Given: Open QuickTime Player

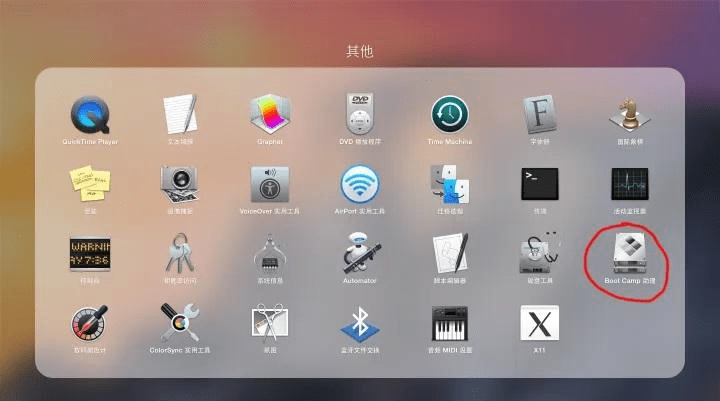Looking at the screenshot, I should point(90,115).
